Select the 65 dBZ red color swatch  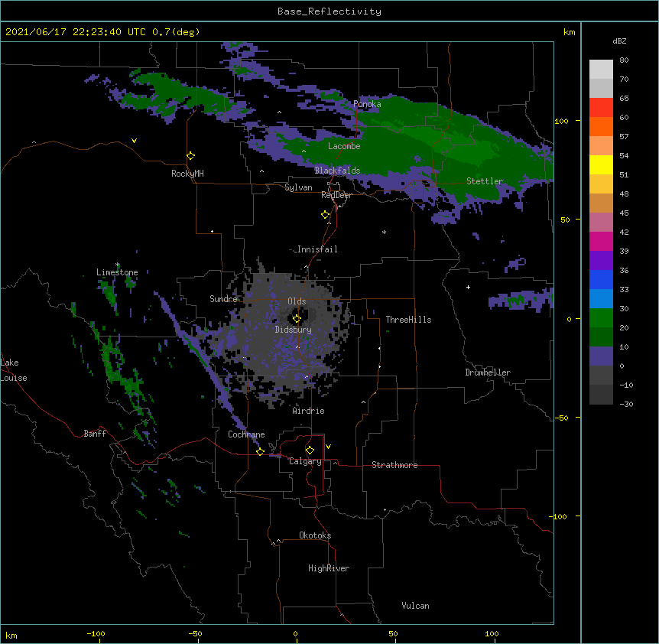pos(601,108)
